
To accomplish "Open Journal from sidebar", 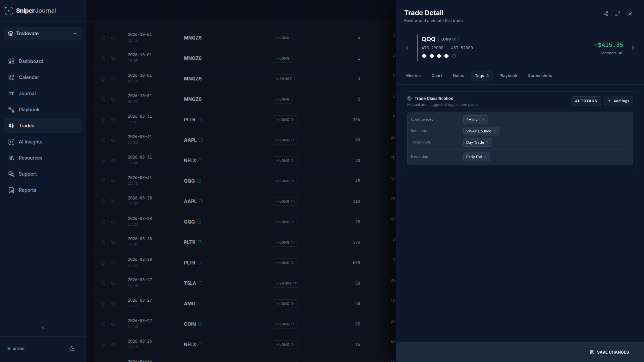I will 43,94.
